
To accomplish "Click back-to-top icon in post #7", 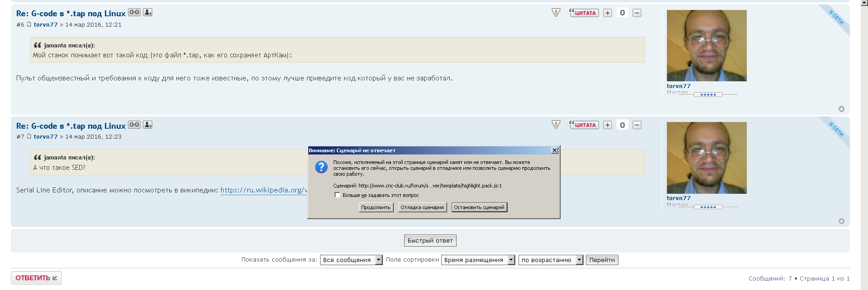I will click(841, 221).
